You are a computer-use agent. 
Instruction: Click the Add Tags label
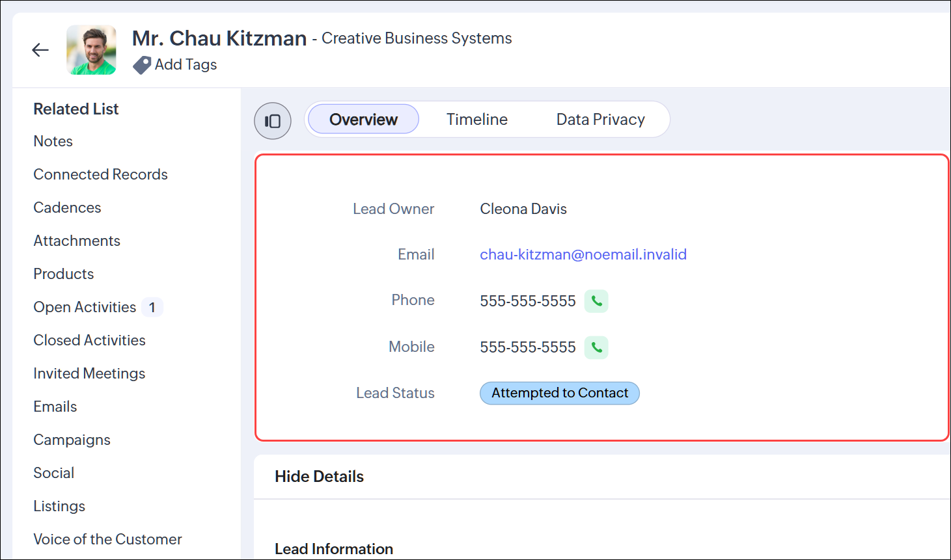(186, 64)
